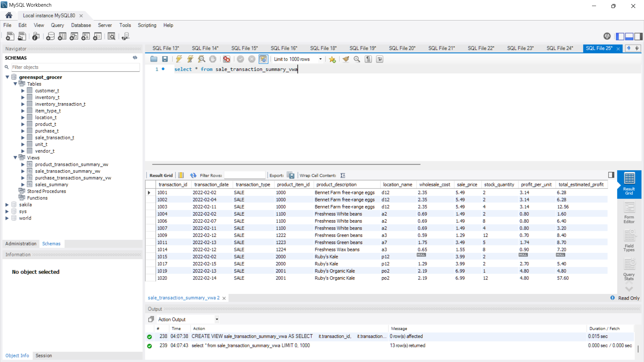Open the Database menu
This screenshot has height=362, width=644.
coord(81,25)
